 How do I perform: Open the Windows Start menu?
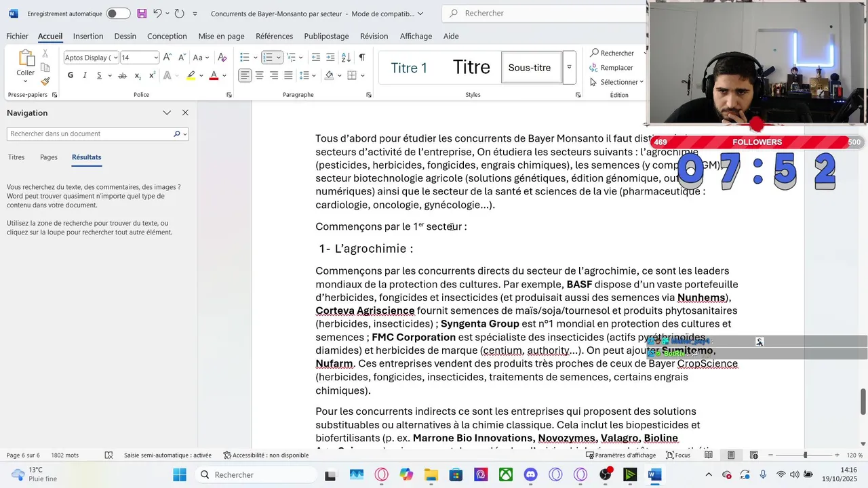(179, 474)
